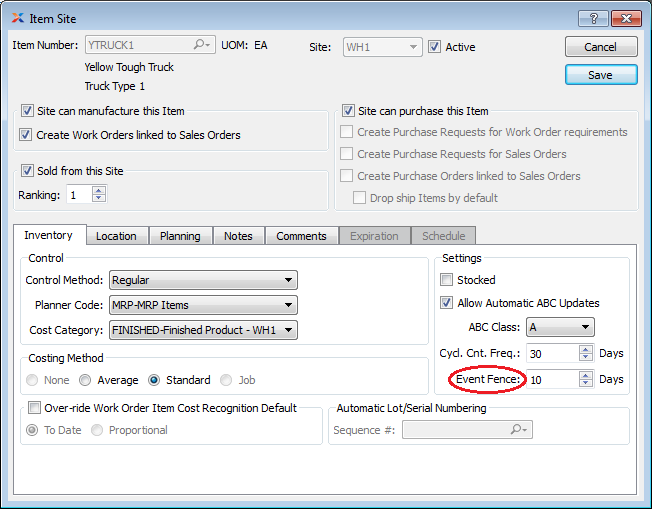Screen dimensions: 652x509
Task: Select the Average costing method
Action: [85, 380]
